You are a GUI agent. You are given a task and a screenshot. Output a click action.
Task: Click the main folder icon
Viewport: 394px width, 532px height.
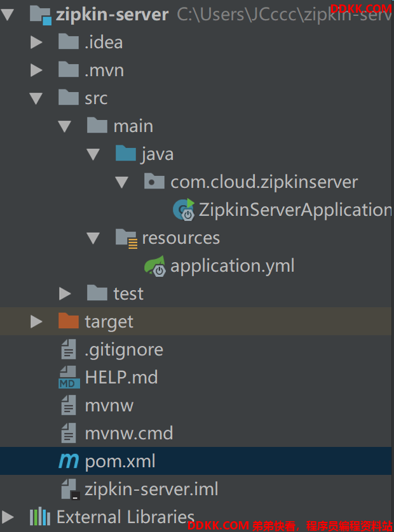coord(97,126)
